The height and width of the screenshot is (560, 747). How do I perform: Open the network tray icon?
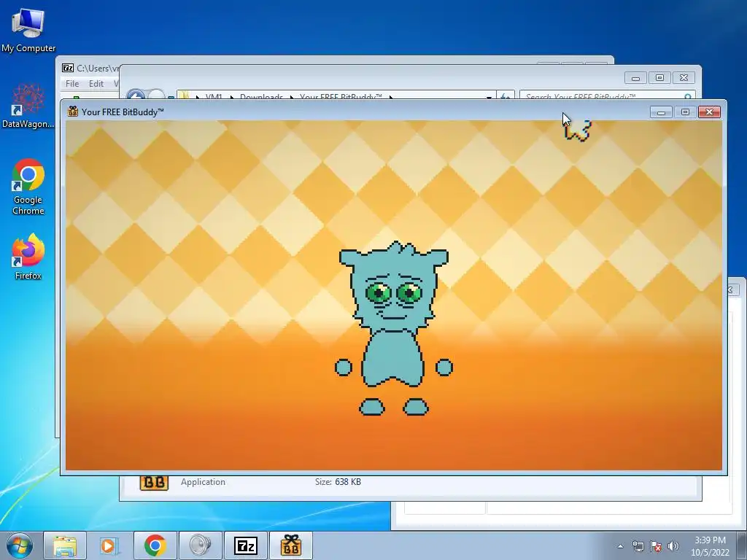pos(638,546)
